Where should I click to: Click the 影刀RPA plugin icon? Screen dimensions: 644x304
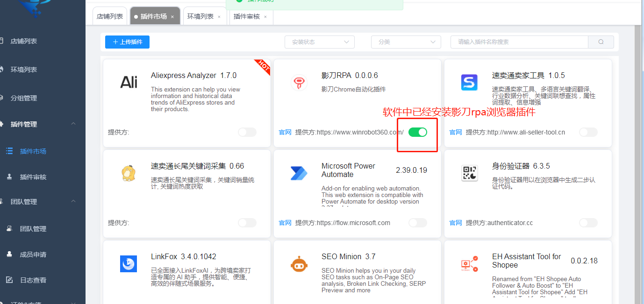(x=299, y=83)
